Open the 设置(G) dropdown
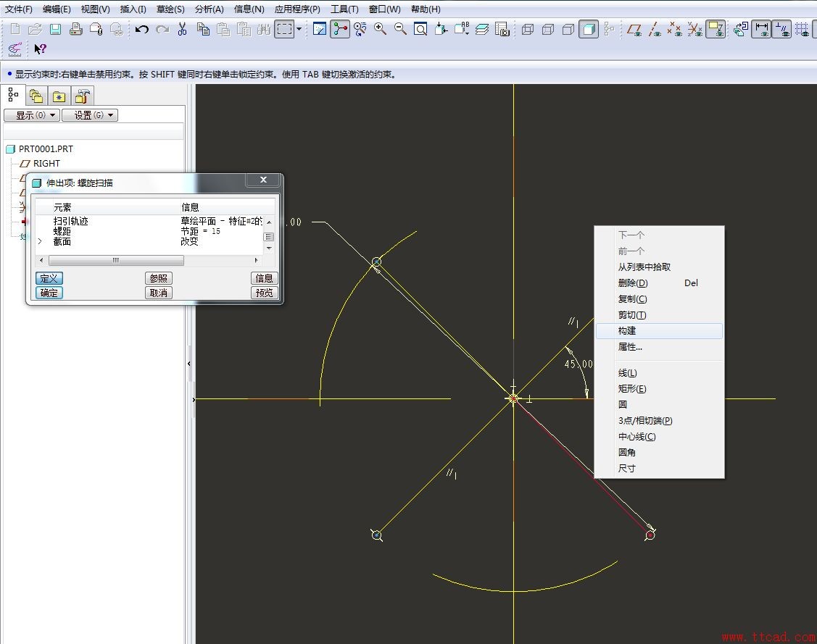The height and width of the screenshot is (644, 817). (x=90, y=114)
